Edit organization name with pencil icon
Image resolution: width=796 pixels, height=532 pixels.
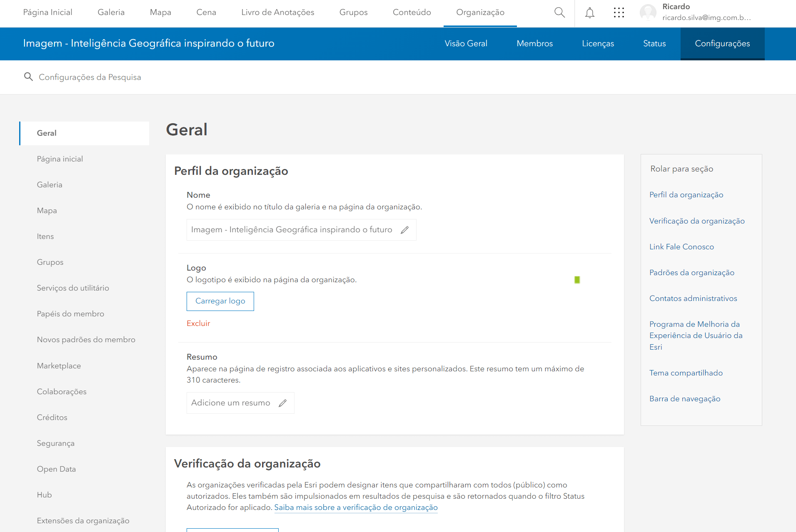click(x=404, y=230)
